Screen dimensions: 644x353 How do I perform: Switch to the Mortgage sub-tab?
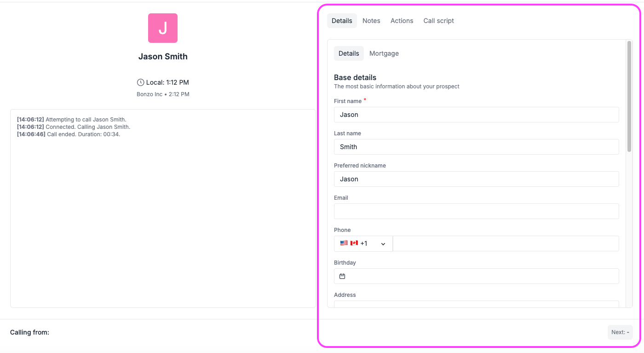[384, 53]
